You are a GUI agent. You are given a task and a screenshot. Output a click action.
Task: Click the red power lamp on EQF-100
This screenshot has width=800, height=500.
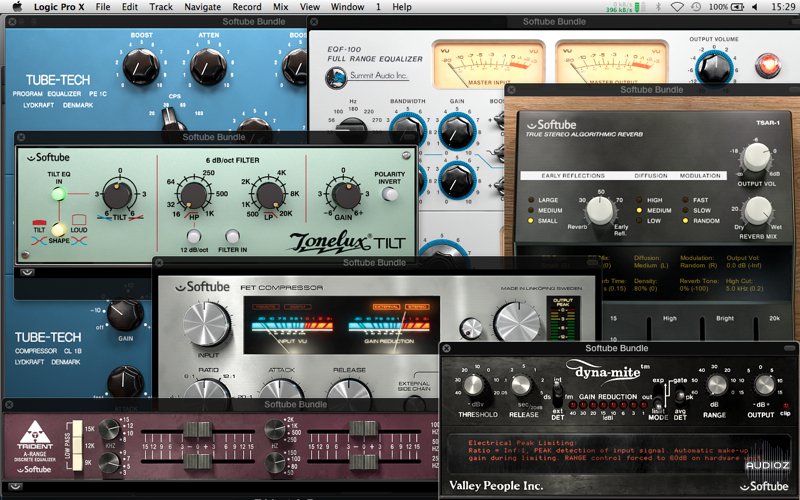(767, 66)
